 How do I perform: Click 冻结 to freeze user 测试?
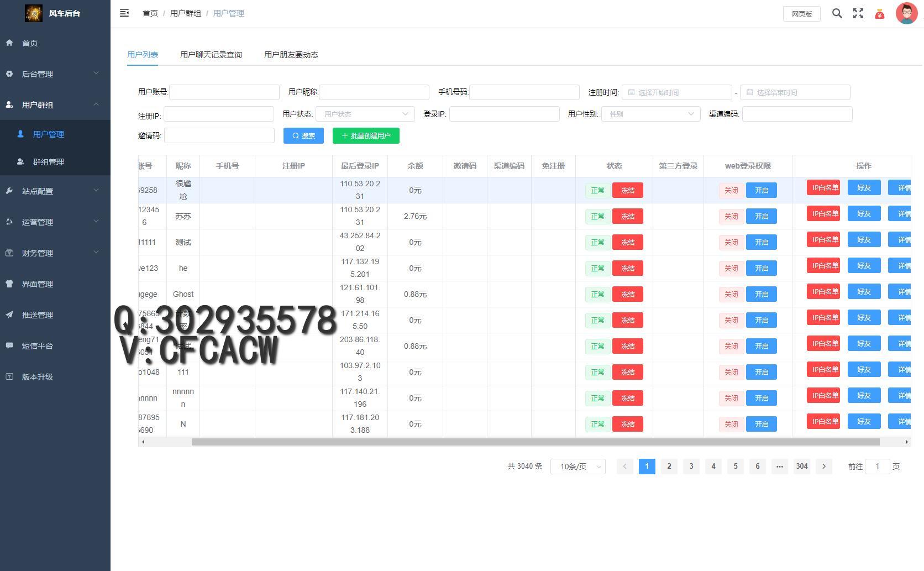pyautogui.click(x=627, y=242)
